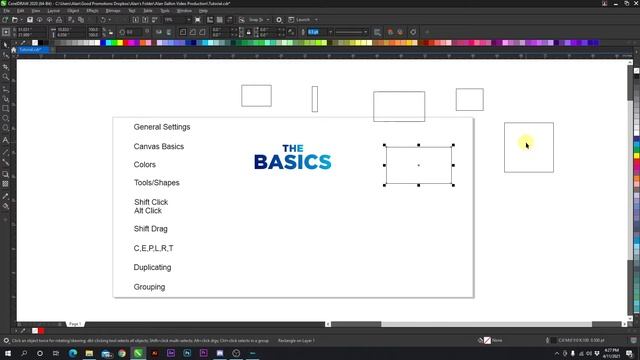Expand the Open button dropdown arrow
640x360 pixels.
point(21,20)
